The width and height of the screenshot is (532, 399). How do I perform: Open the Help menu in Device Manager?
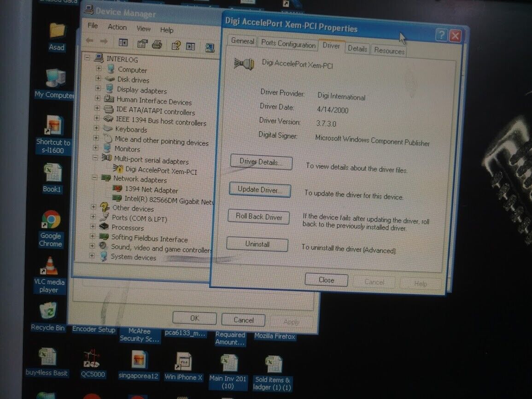(x=167, y=30)
